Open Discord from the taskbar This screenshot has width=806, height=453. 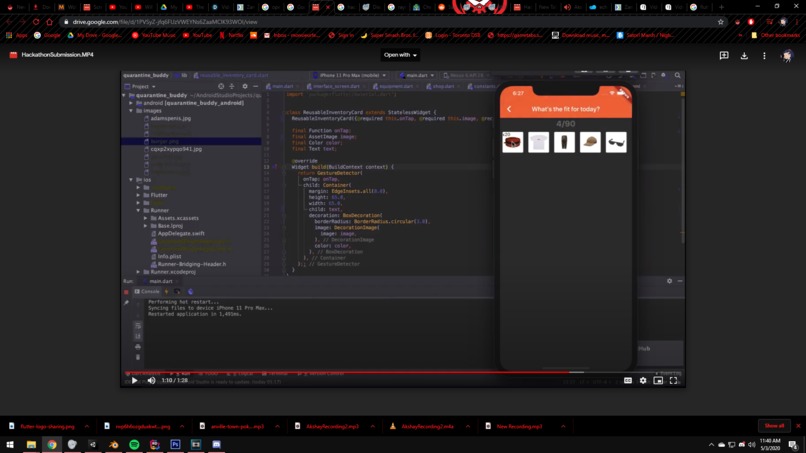click(216, 444)
